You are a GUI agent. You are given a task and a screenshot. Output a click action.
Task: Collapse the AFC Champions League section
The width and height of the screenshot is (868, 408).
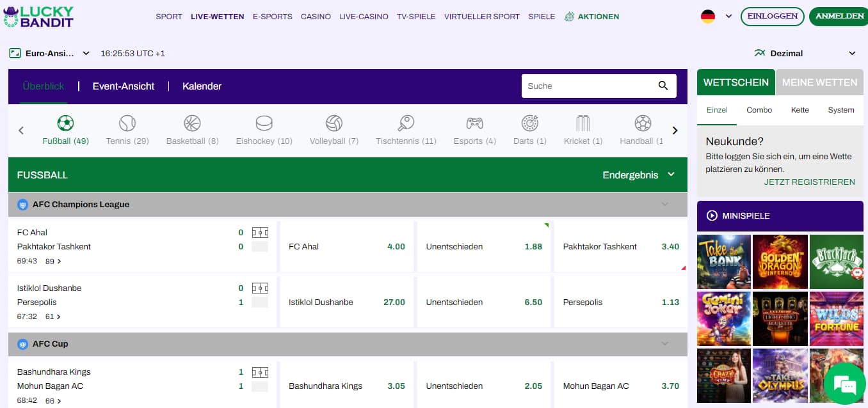coord(664,205)
